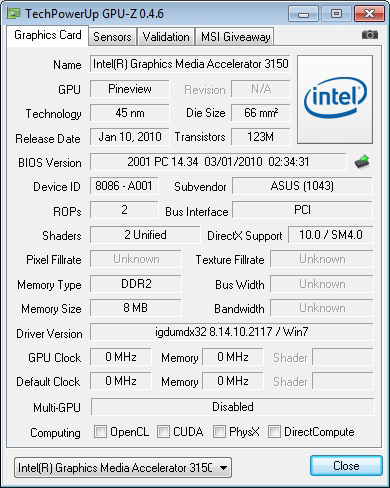390x488 pixels.
Task: Toggle the DirectCompute checkbox
Action: pos(274,431)
